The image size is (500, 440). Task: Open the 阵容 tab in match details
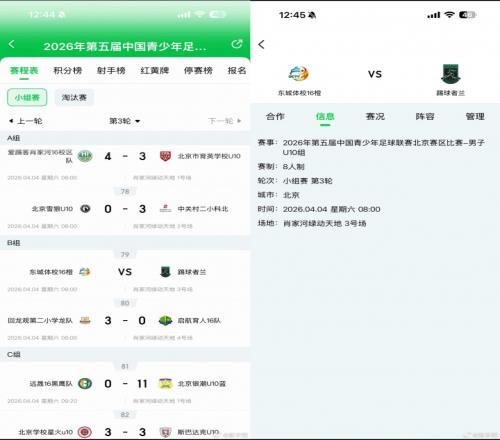click(x=425, y=116)
